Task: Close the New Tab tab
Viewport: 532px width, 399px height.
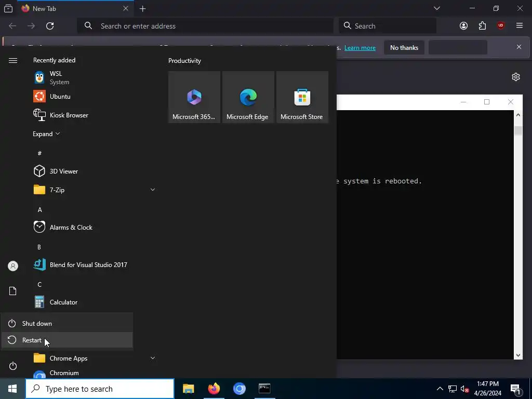Action: (x=126, y=8)
